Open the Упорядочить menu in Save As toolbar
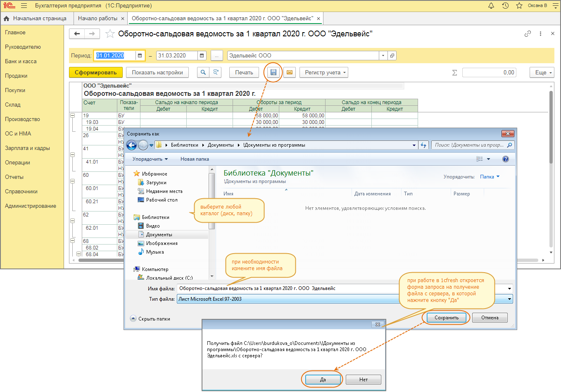Viewport: 561px width, 392px height. (x=150, y=159)
